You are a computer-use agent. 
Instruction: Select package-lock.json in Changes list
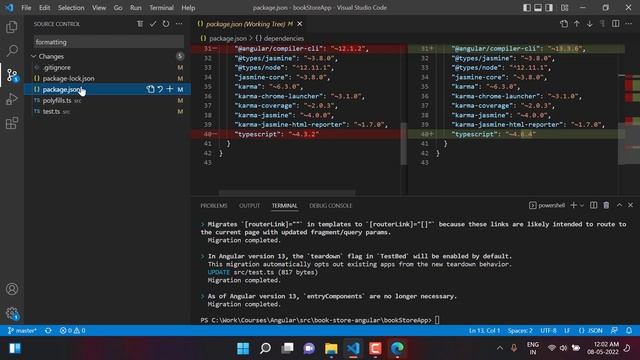click(x=107, y=78)
